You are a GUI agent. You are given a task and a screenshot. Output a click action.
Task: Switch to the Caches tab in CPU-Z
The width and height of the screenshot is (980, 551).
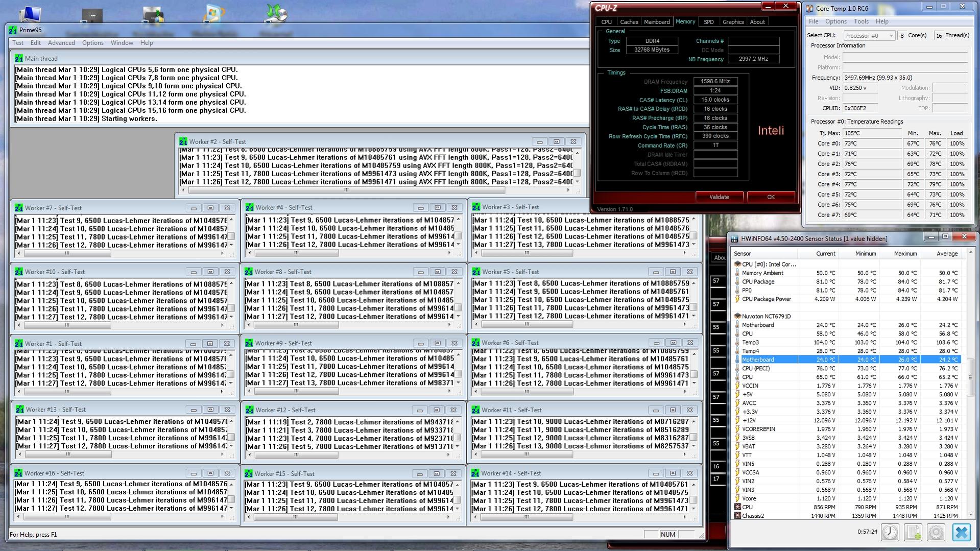(629, 22)
